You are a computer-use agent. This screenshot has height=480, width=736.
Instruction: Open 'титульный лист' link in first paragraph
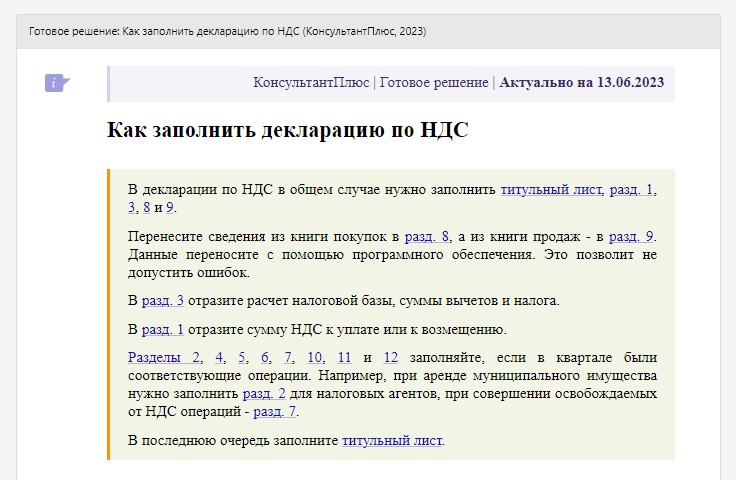[551, 189]
